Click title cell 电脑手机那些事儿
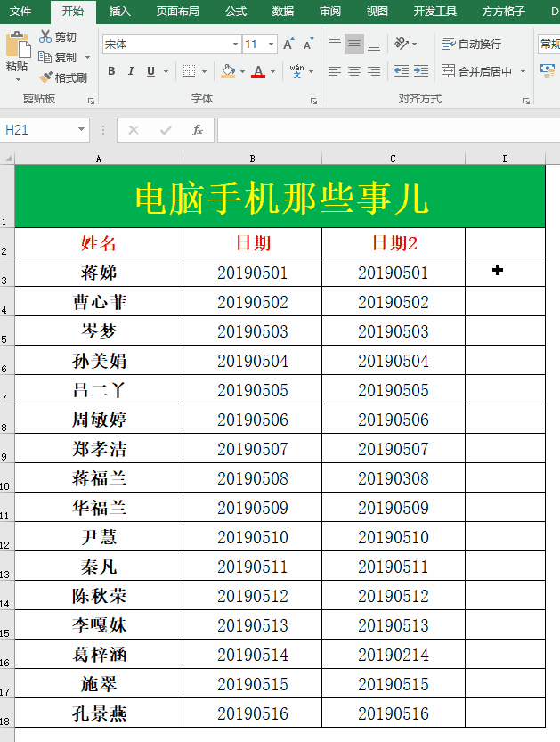 click(x=280, y=196)
